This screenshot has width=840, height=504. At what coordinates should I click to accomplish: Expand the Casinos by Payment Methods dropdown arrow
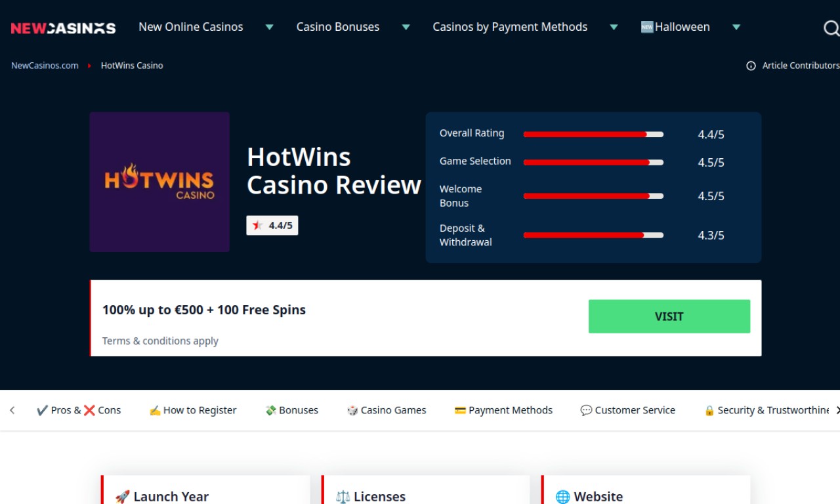[614, 28]
